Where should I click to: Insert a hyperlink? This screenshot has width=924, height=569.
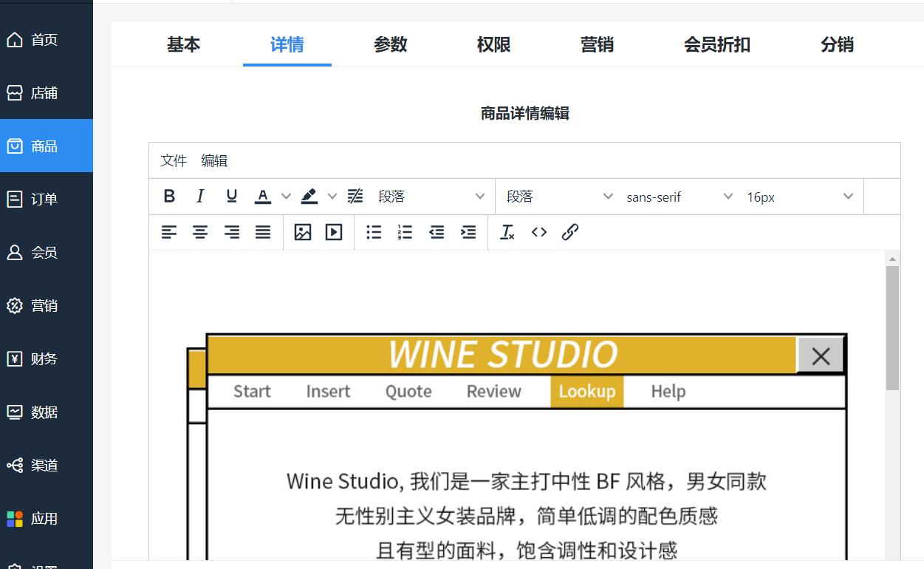click(x=570, y=233)
